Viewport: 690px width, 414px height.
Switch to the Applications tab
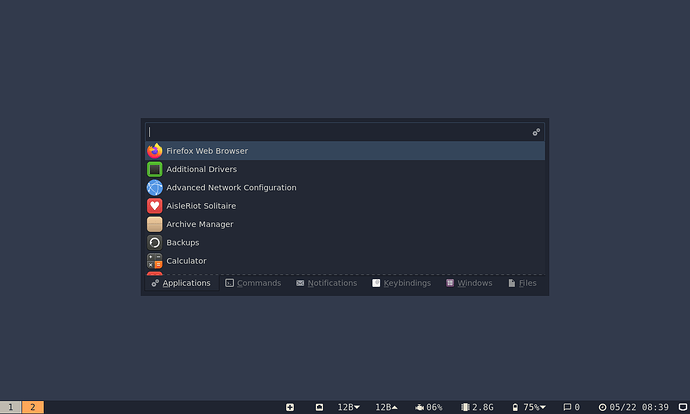pyautogui.click(x=181, y=283)
